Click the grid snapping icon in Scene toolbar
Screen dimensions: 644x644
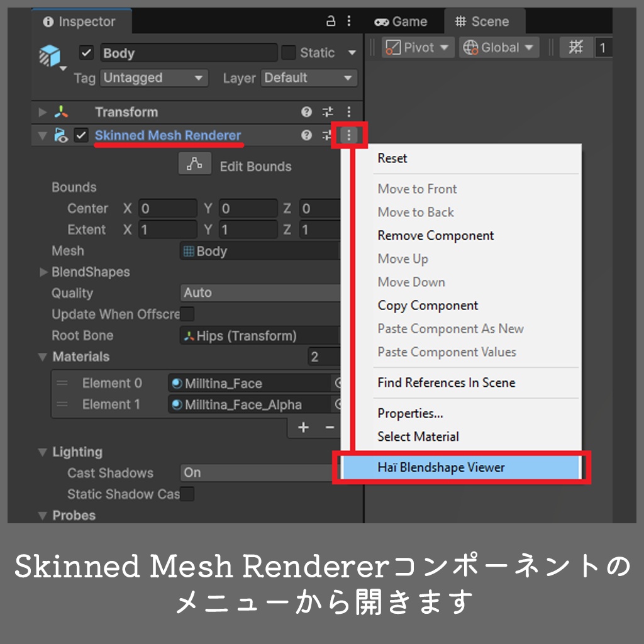pos(576,47)
